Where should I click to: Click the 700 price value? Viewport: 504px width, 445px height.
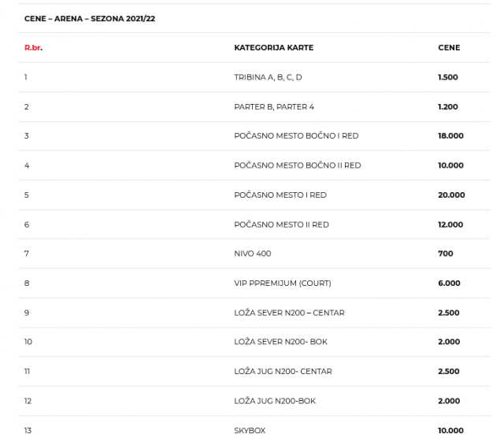tap(446, 254)
